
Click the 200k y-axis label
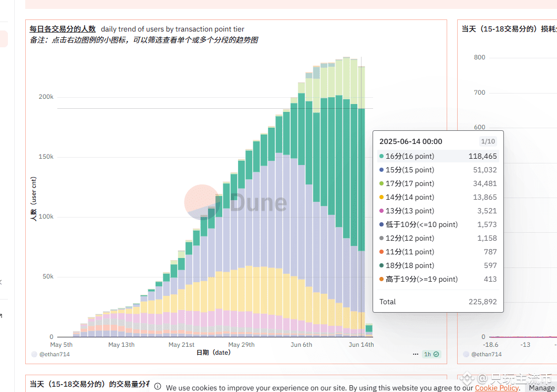46,97
